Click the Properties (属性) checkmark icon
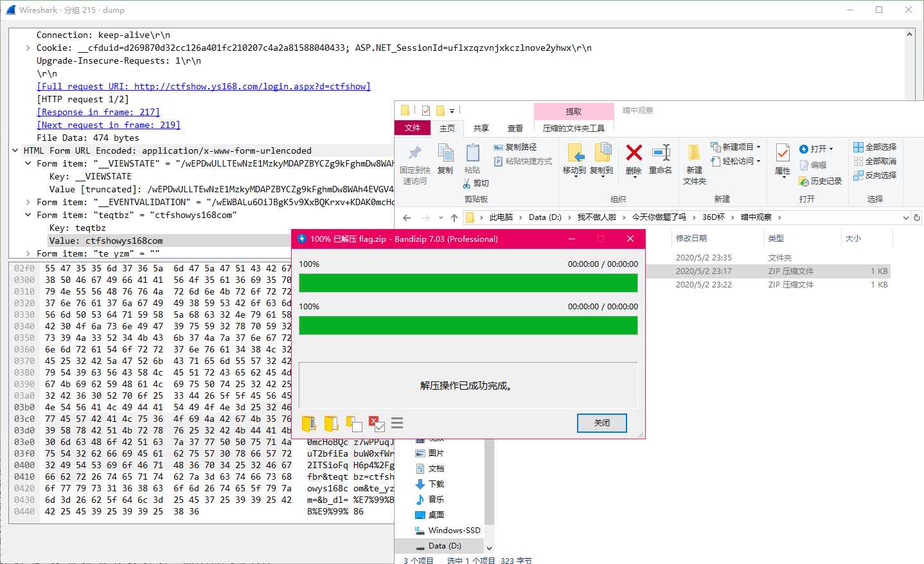The height and width of the screenshot is (564, 924). (783, 153)
